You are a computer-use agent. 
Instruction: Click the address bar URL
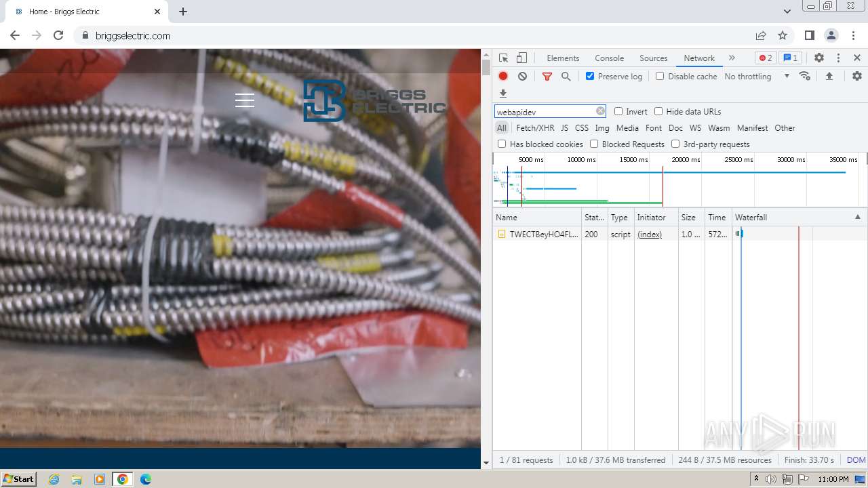(x=133, y=36)
